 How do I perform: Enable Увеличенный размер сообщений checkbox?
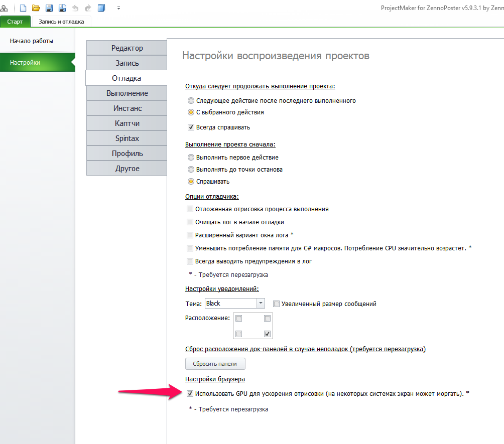pos(276,304)
